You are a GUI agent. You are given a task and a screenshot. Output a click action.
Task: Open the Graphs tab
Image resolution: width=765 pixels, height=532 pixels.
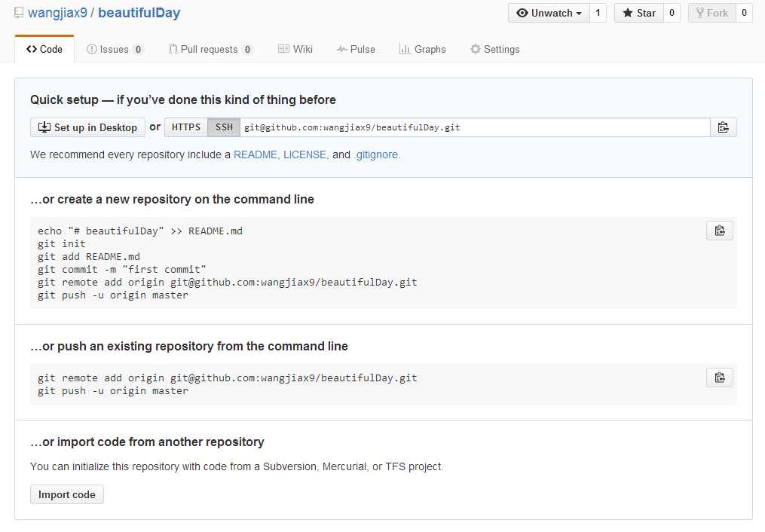(423, 49)
